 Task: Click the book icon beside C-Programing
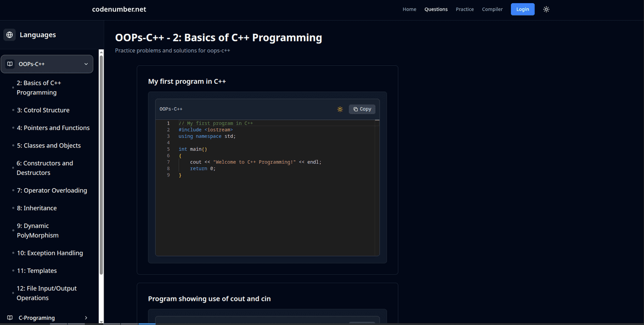point(9,317)
